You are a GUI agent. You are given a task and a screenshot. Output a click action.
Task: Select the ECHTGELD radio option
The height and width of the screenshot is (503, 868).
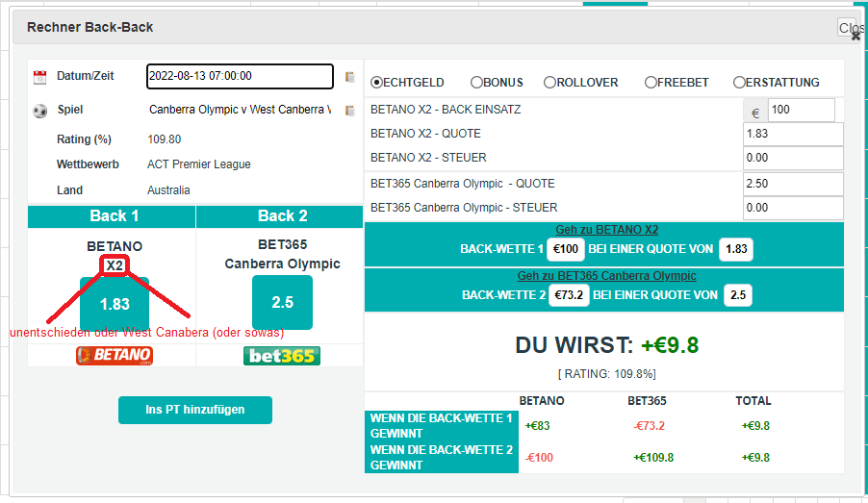377,83
